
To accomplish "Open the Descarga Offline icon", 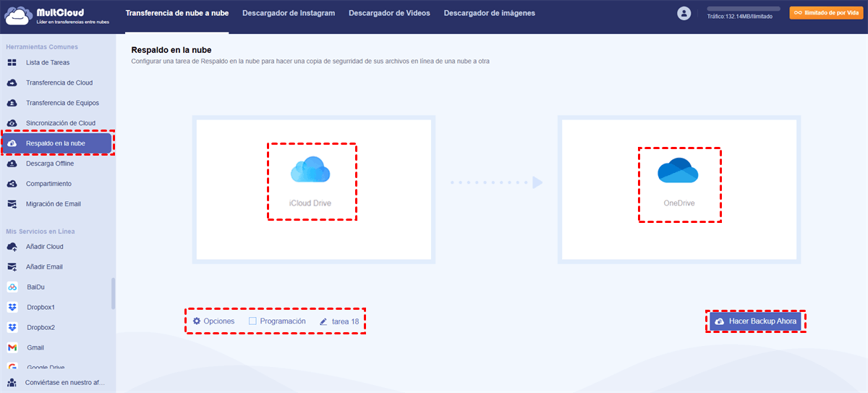I will [12, 164].
